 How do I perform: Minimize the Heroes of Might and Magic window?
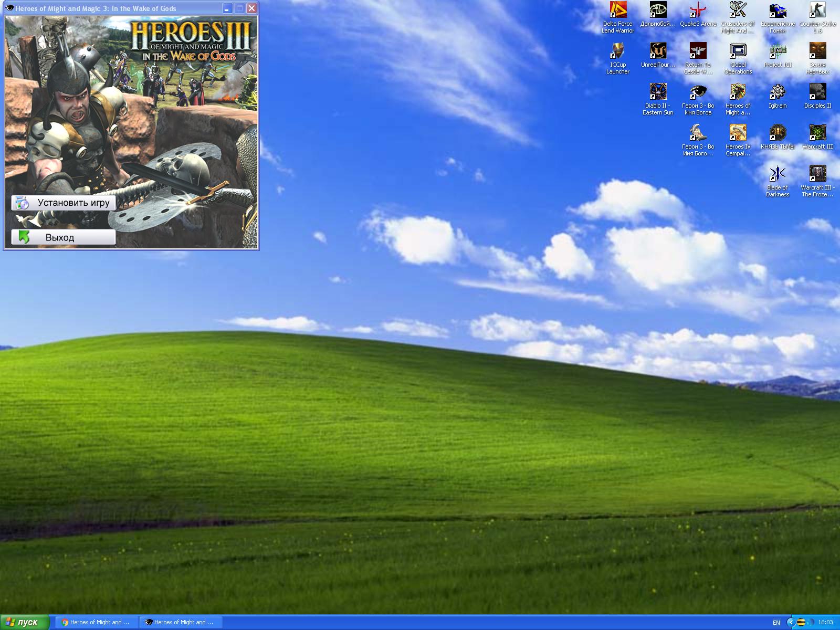pos(227,8)
